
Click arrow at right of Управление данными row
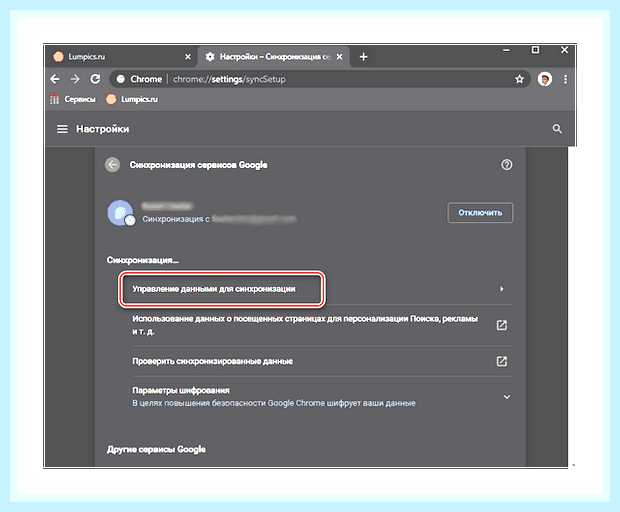click(502, 289)
